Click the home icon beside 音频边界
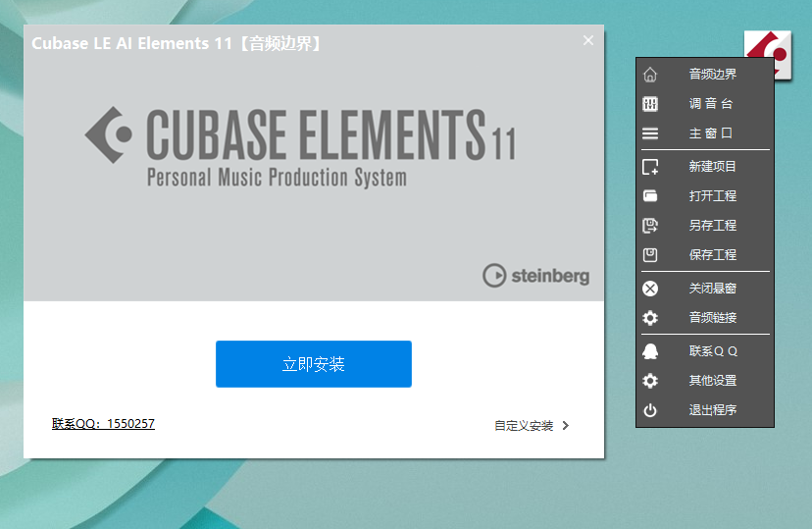 pos(650,75)
